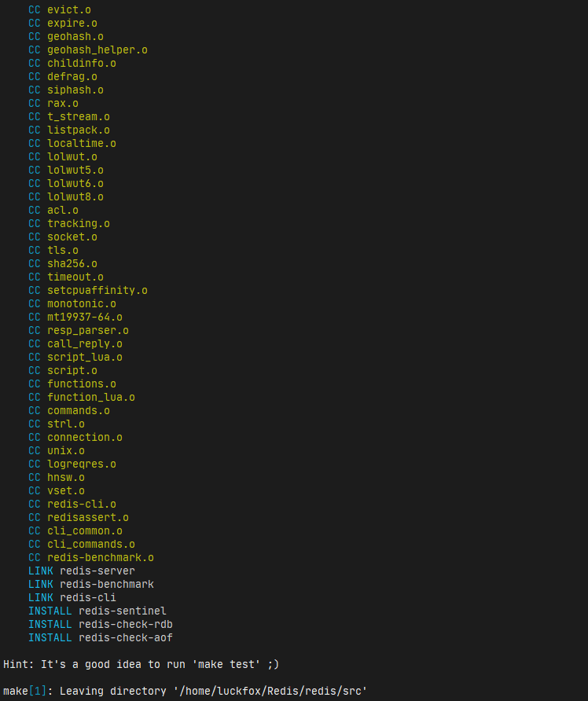Select 'redis-server' on the LINK line
The width and height of the screenshot is (588, 701).
tap(97, 571)
